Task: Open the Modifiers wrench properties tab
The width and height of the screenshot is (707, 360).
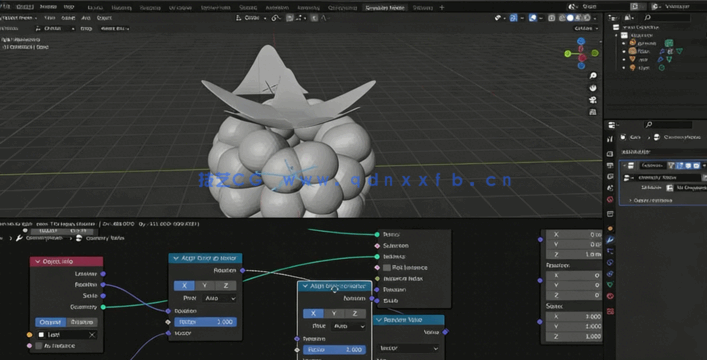Action: [610, 240]
